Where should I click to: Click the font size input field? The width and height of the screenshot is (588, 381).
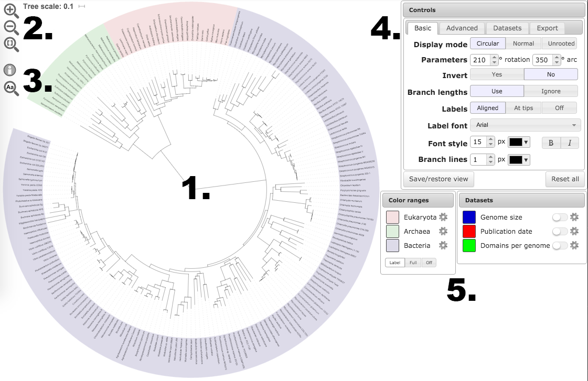point(478,141)
